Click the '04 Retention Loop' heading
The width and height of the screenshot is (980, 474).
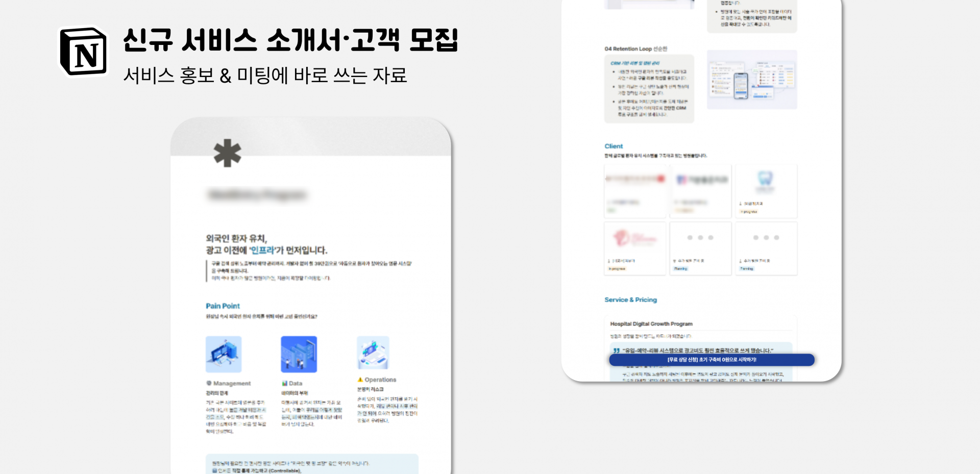pos(636,49)
